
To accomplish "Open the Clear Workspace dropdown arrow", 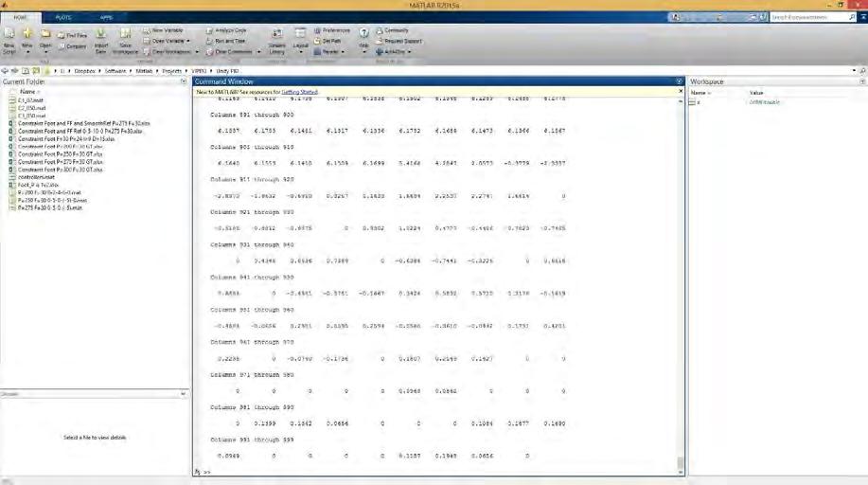I will point(197,51).
